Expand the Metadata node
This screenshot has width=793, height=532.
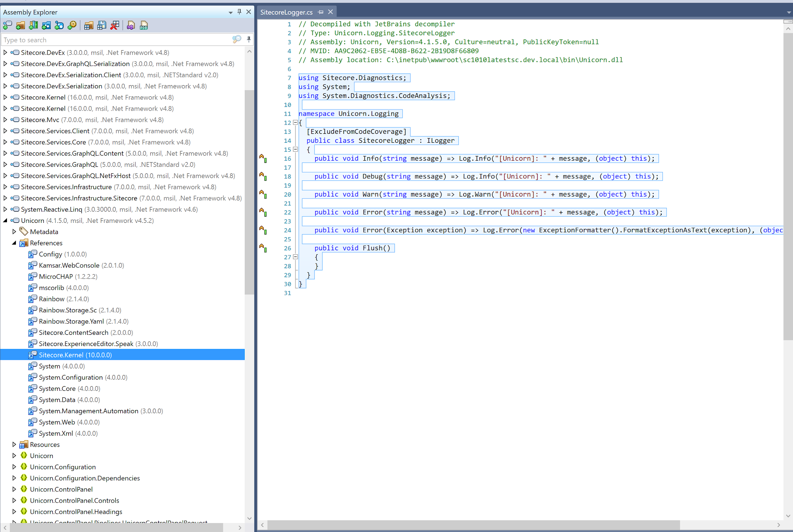pos(14,232)
